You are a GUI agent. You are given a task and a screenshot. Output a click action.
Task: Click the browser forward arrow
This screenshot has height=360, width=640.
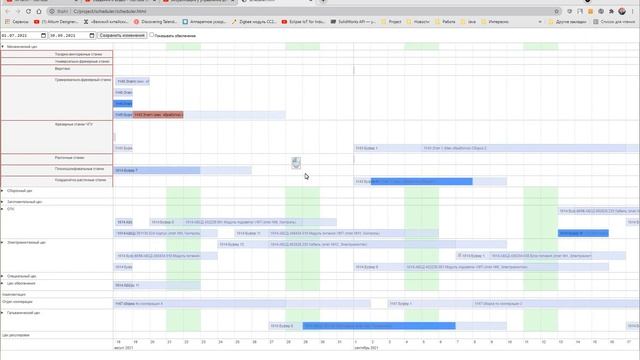pos(18,11)
